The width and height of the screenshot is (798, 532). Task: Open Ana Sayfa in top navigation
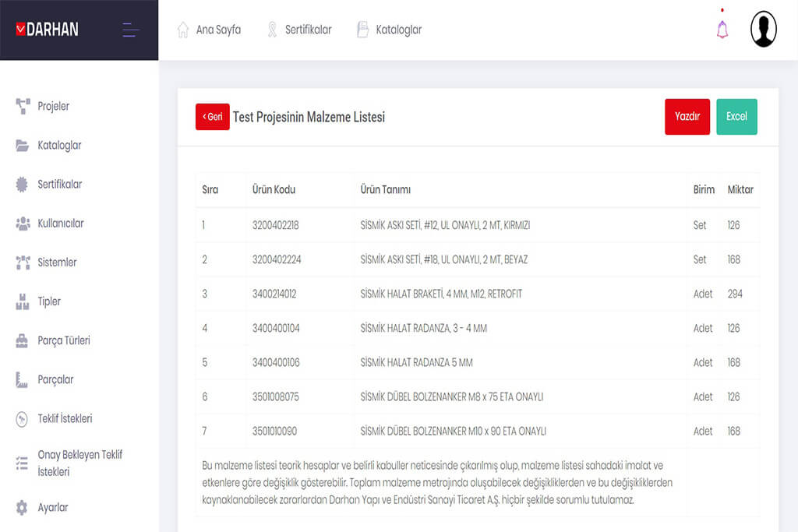tap(209, 30)
